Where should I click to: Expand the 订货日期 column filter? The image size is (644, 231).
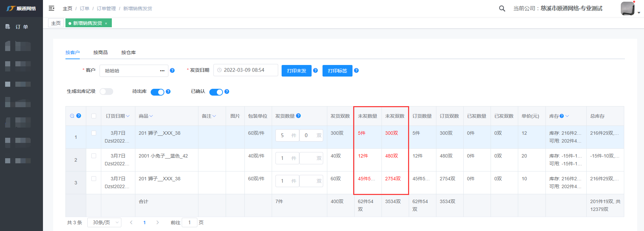tap(128, 116)
